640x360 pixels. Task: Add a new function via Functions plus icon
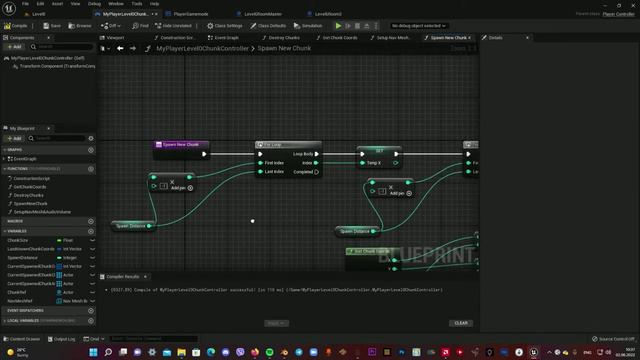pyautogui.click(x=91, y=169)
